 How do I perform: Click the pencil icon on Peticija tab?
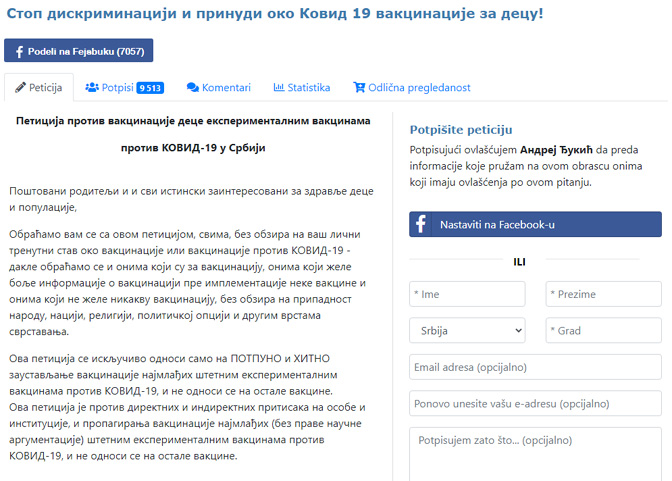point(20,88)
